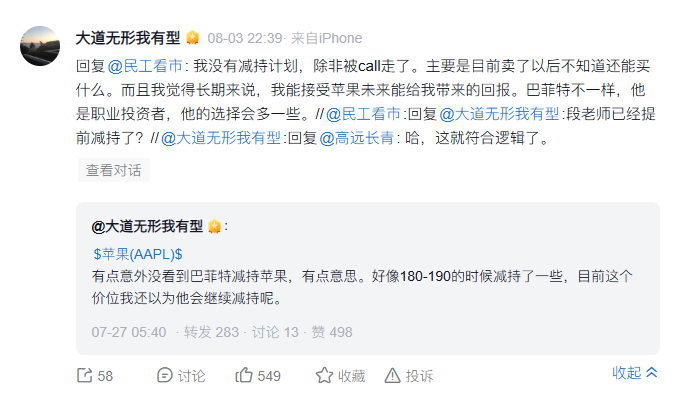Image resolution: width=675 pixels, height=393 pixels.
Task: Click the quoted author @大道无形我有型 name
Action: coord(147,226)
